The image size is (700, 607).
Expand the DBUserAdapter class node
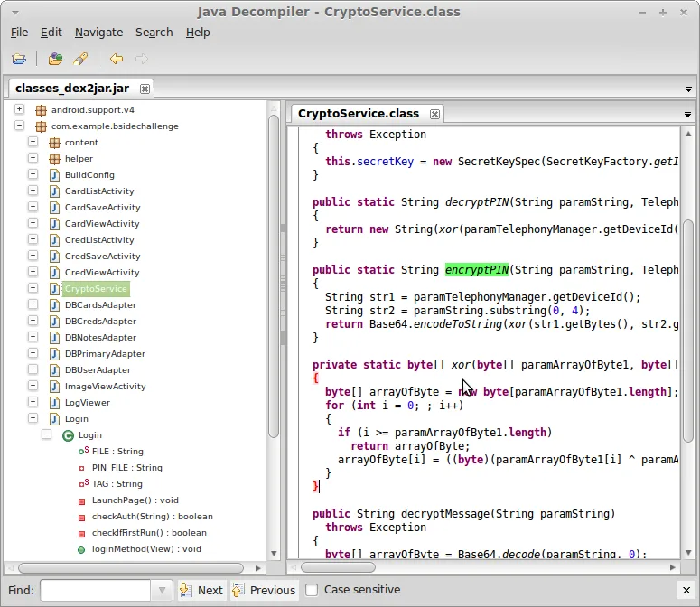33,369
